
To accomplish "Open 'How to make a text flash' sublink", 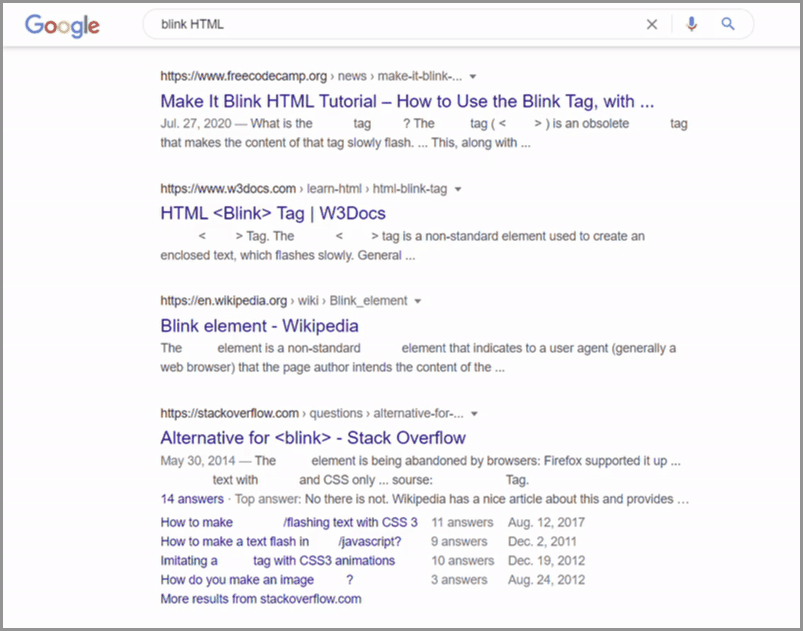I will pos(281,541).
